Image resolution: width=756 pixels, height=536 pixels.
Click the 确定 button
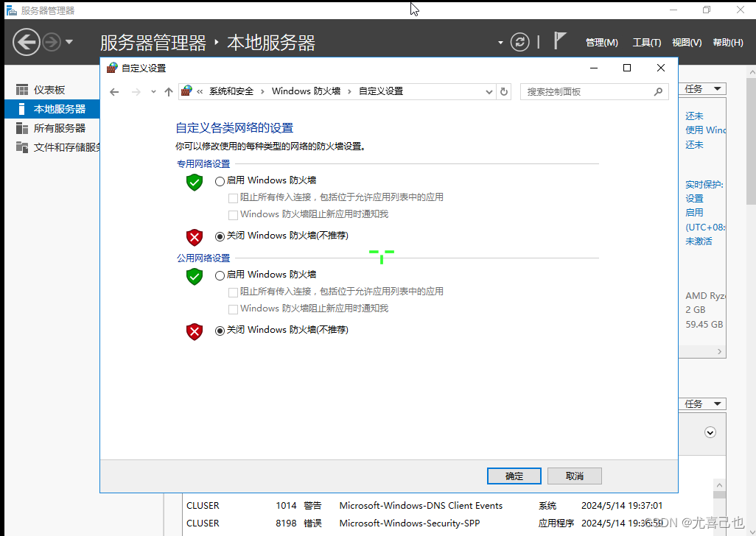pos(514,476)
